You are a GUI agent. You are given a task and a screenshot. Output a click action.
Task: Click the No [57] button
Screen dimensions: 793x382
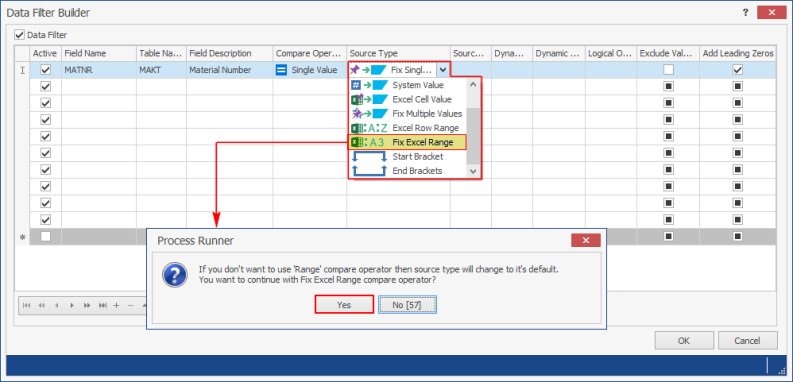tap(407, 305)
